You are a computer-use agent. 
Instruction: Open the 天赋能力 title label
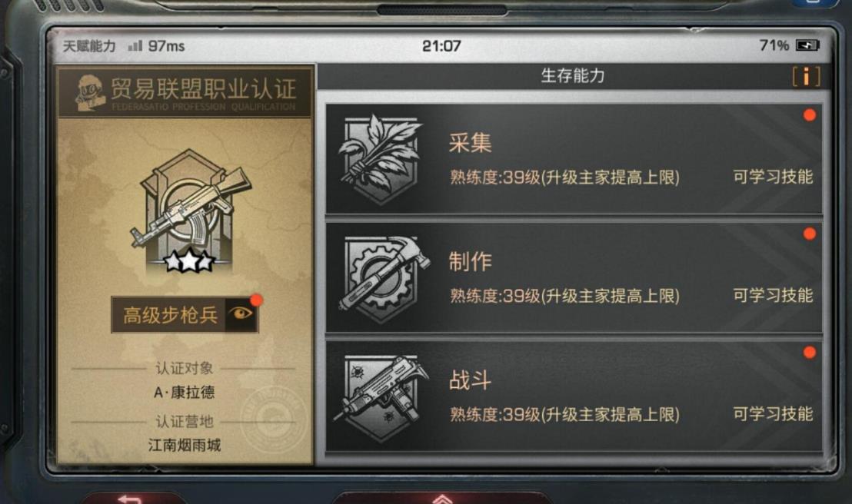pyautogui.click(x=90, y=46)
